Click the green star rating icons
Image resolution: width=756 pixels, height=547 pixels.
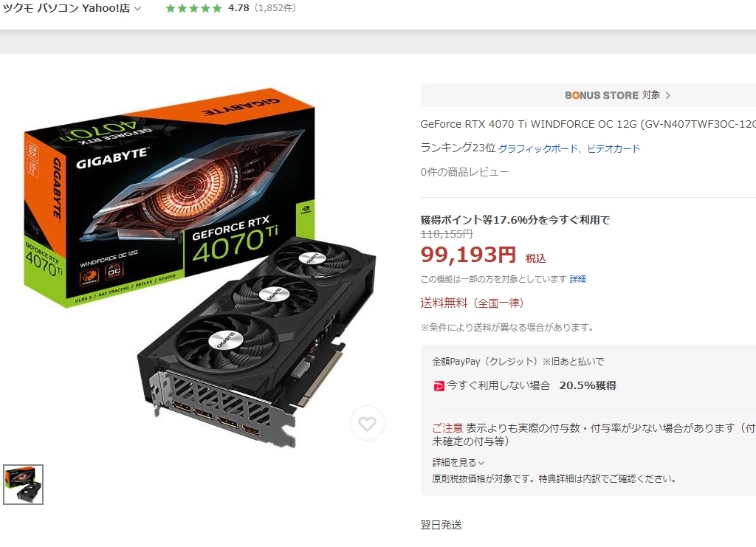click(x=194, y=8)
